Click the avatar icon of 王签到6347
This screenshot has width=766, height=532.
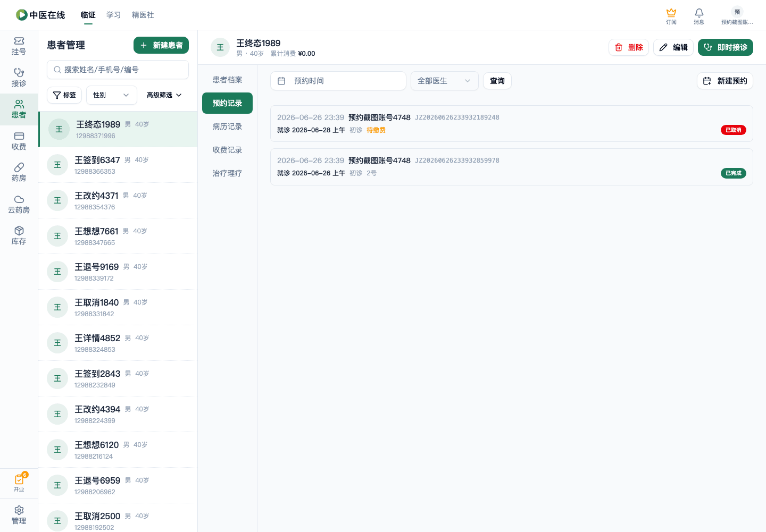[57, 165]
